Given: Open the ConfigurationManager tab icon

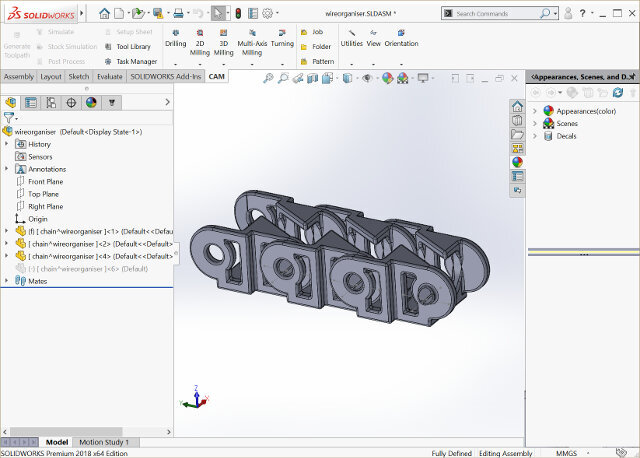Looking at the screenshot, I should (x=51, y=102).
